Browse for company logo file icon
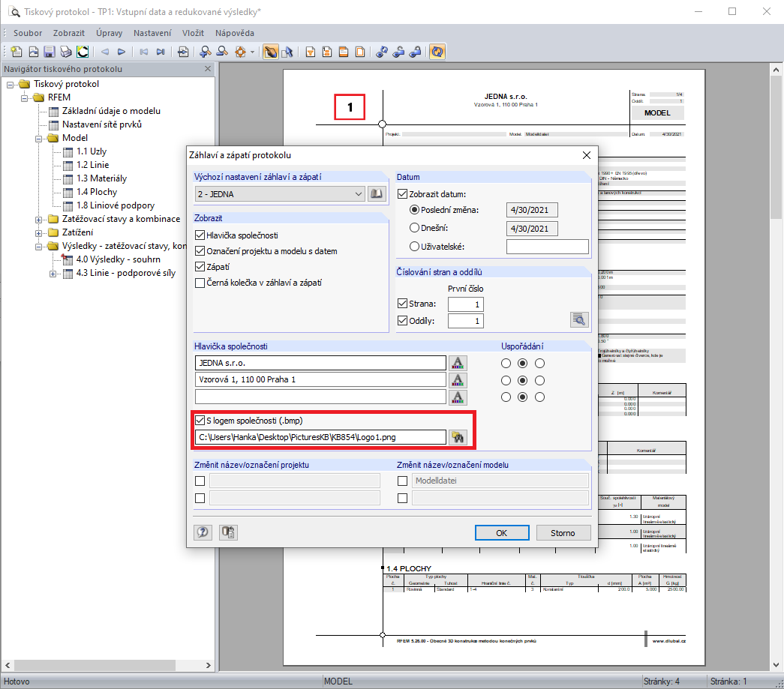Screen dimensions: 784x689 pyautogui.click(x=458, y=437)
